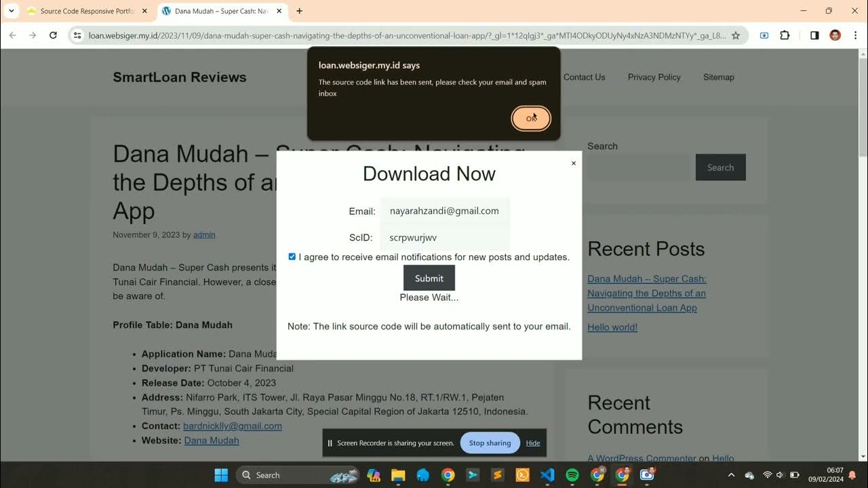Screen dimensions: 868x488
Task: Open the Extensions puzzle menu
Action: [785, 35]
